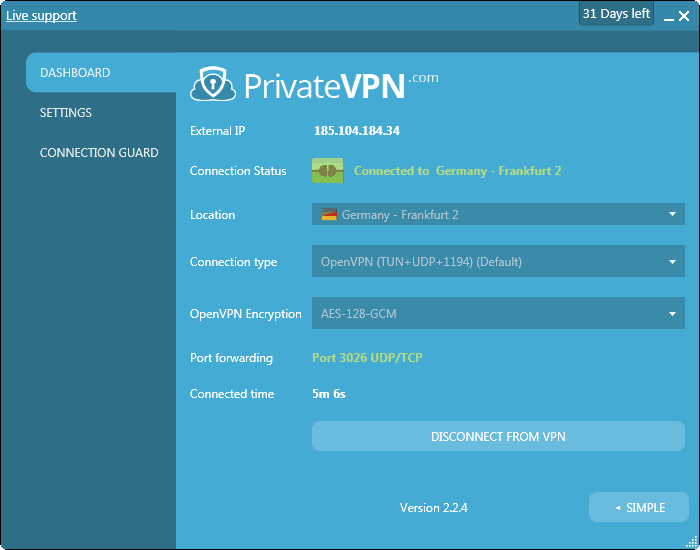Select the Germany - Frankfurt 2 location box
This screenshot has height=550, width=700.
498,214
